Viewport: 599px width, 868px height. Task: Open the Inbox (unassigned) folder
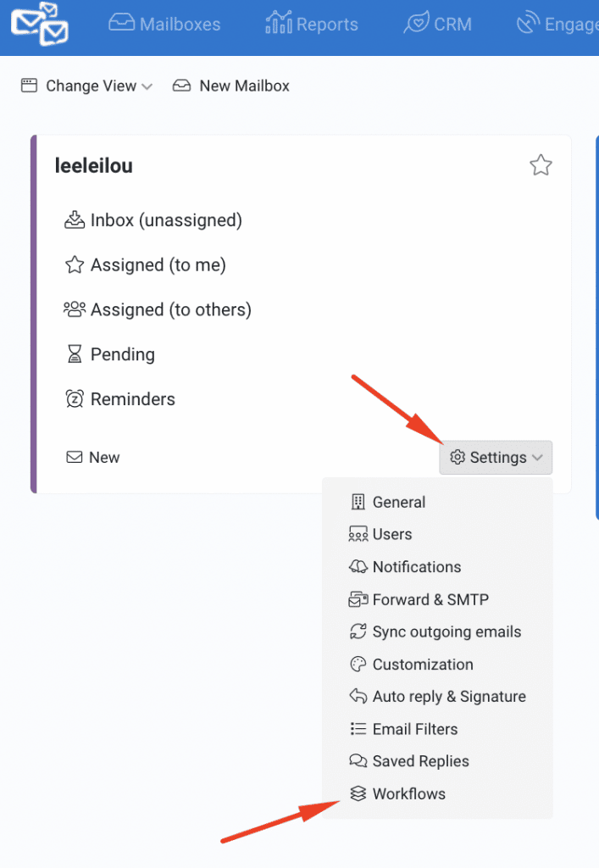165,220
